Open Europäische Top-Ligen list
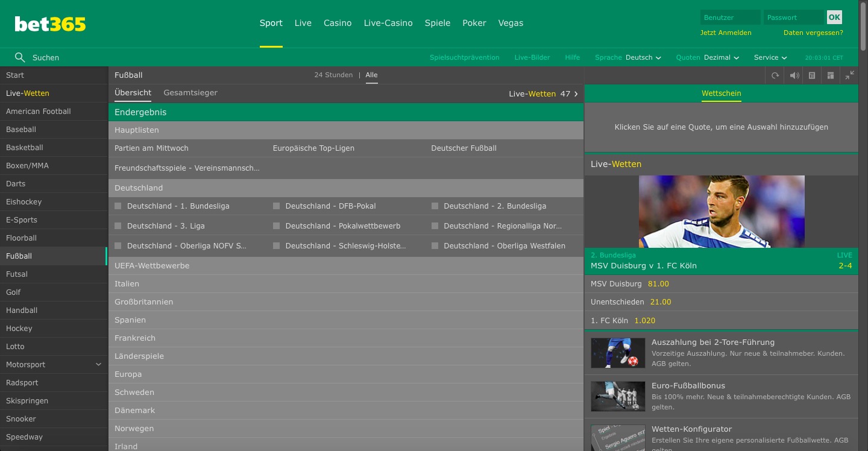 pos(313,148)
